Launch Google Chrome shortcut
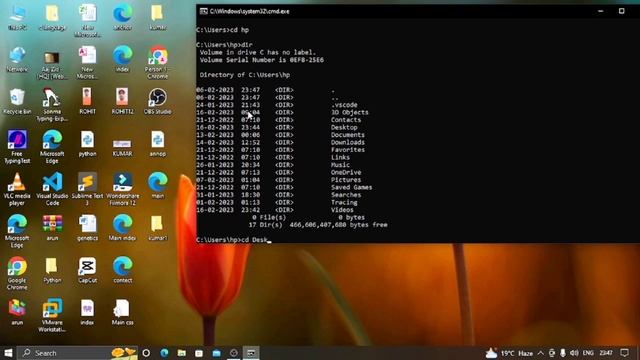This screenshot has width=640, height=360. coord(17,273)
